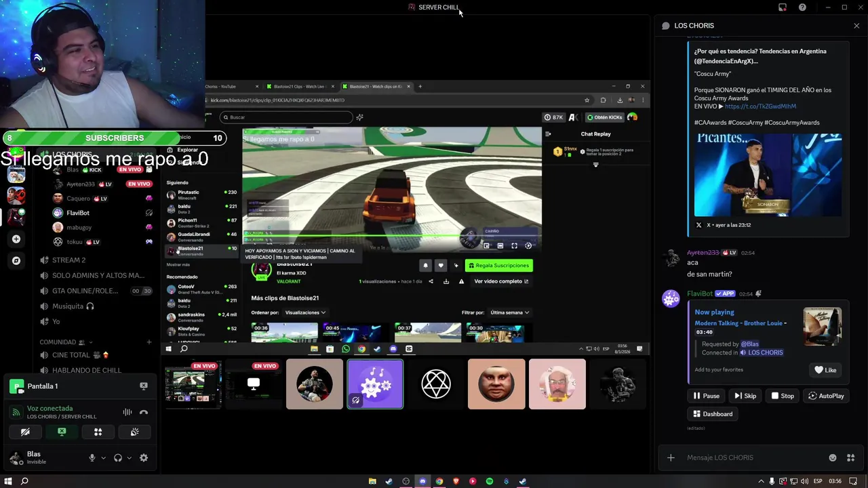Open Discord user settings gear
This screenshot has height=488, width=868.
(144, 458)
